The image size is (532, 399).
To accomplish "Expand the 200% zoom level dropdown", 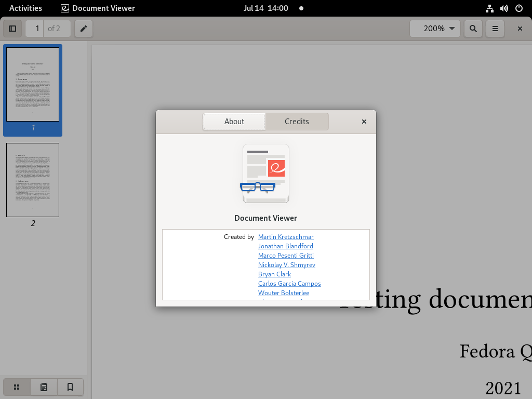I will (x=435, y=29).
